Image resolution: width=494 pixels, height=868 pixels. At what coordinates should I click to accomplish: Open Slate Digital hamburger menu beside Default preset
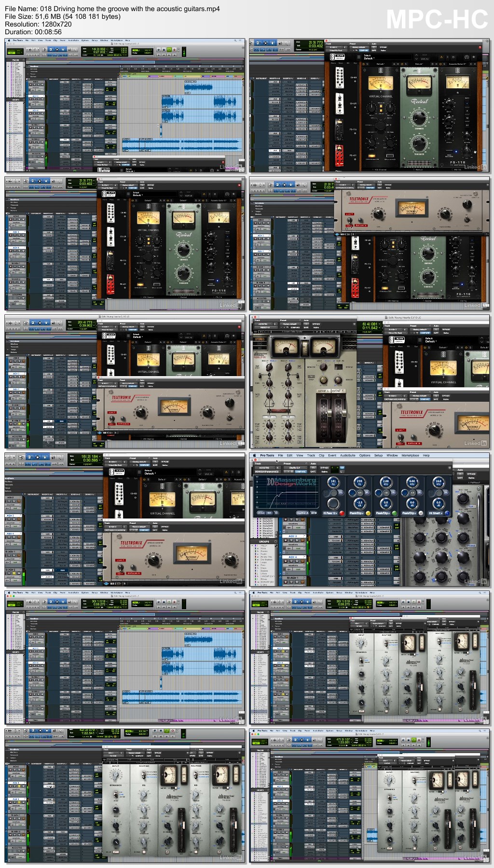click(420, 339)
